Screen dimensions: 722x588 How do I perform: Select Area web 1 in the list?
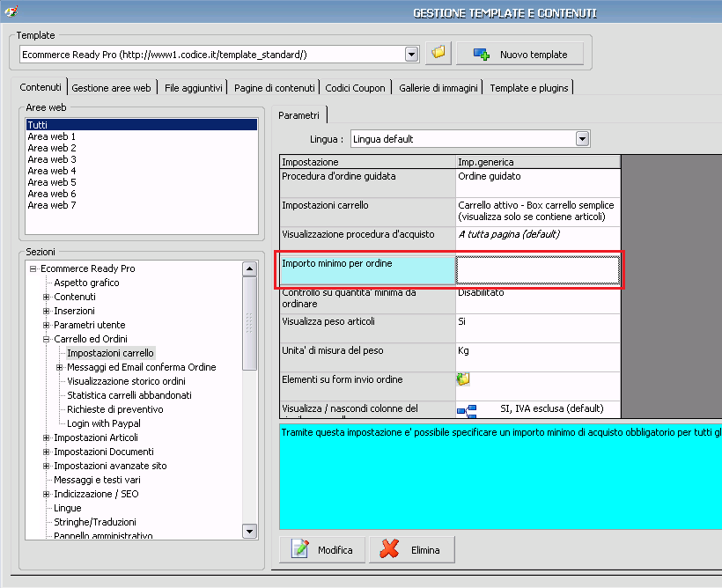tap(142, 136)
